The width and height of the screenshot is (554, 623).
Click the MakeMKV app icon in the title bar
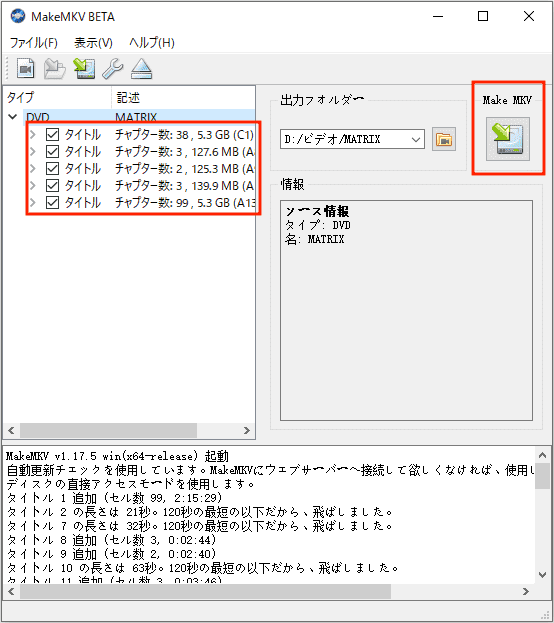pyautogui.click(x=18, y=16)
